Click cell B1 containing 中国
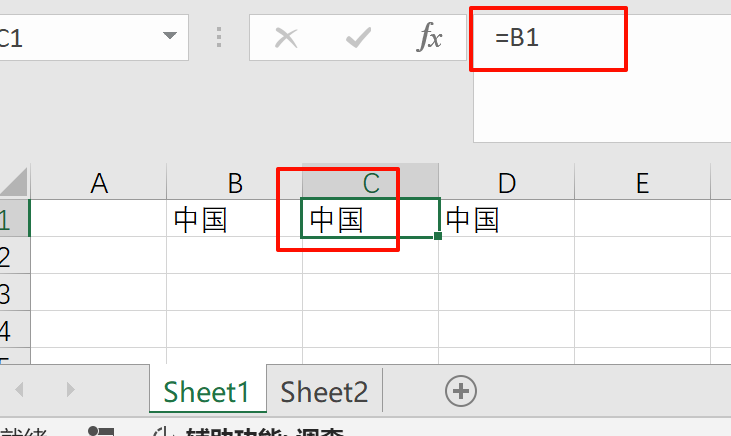Viewport: 731px width, 436px height. pos(234,219)
